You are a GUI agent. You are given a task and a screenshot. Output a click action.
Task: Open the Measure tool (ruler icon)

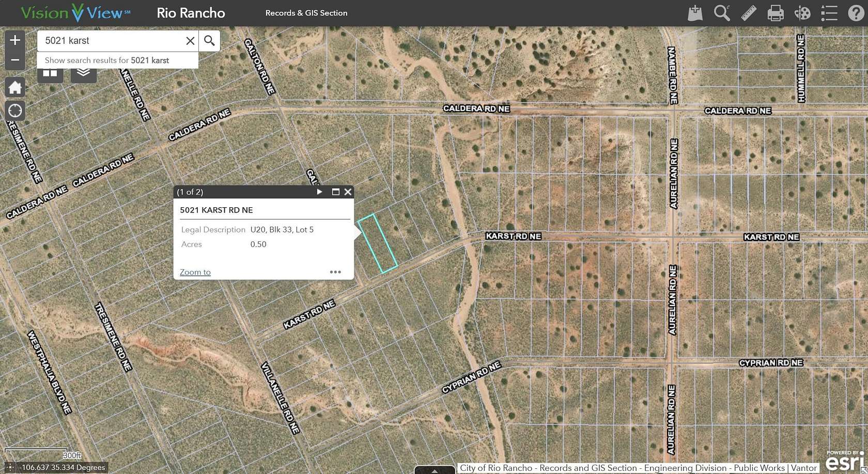pos(748,13)
